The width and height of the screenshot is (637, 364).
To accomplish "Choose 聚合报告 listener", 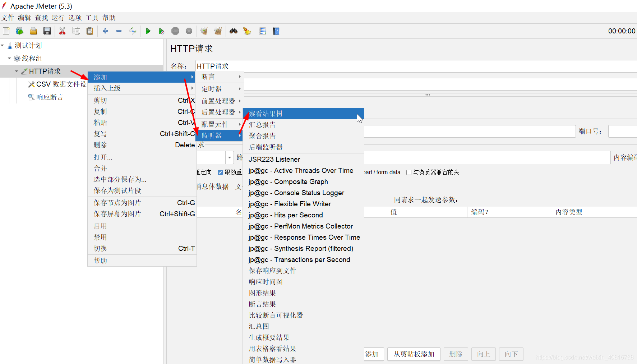I will click(x=304, y=136).
